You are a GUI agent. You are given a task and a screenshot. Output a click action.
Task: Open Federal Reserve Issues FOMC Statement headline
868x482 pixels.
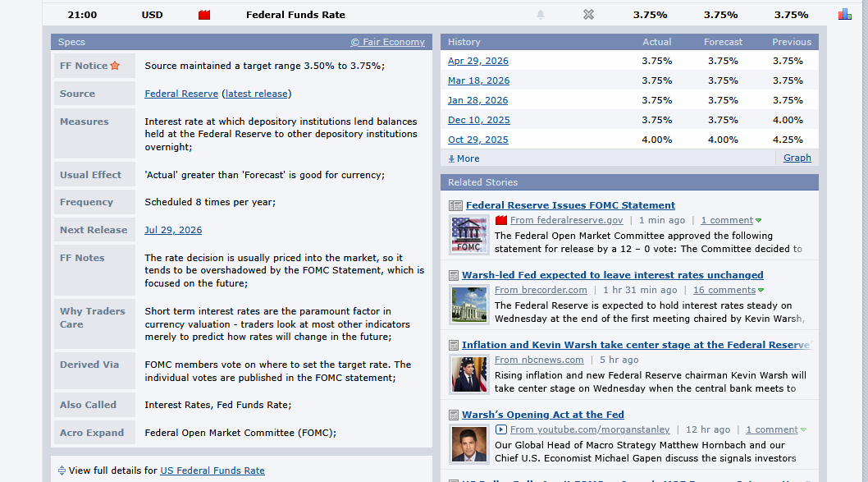[x=571, y=205]
